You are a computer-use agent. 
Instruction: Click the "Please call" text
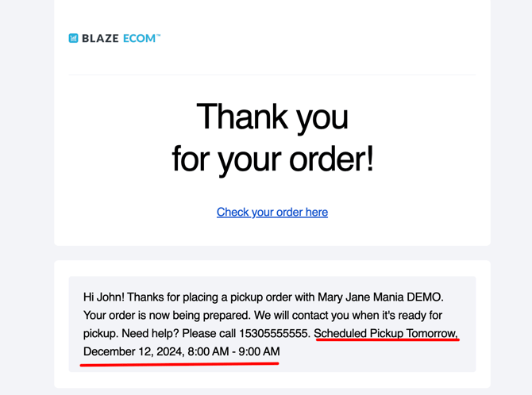coord(210,333)
